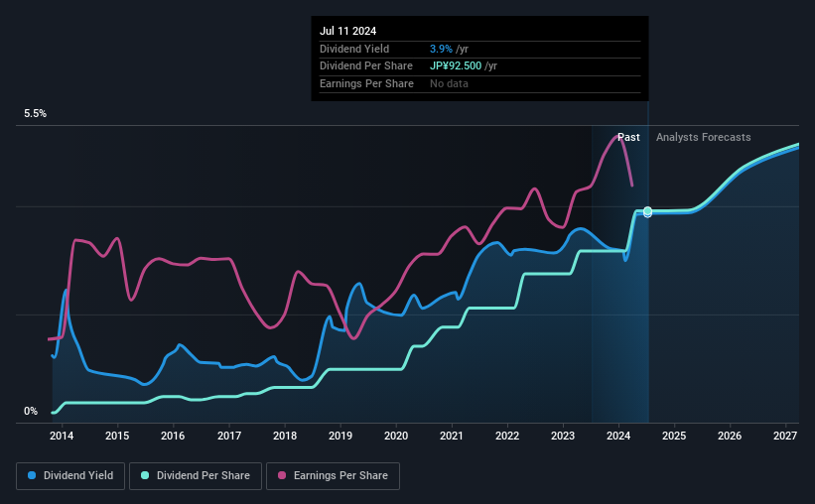
Task: Select the 2021 label on the x-axis
Action: (451, 436)
